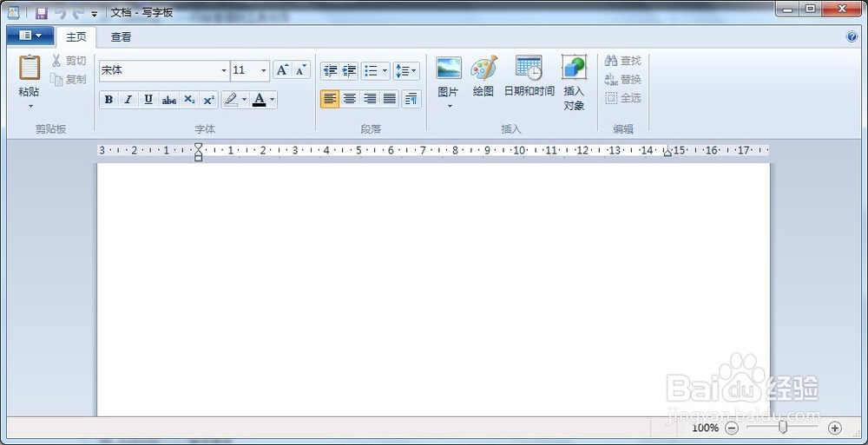Align text right
Screen dimensions: 868x445
pyautogui.click(x=370, y=99)
